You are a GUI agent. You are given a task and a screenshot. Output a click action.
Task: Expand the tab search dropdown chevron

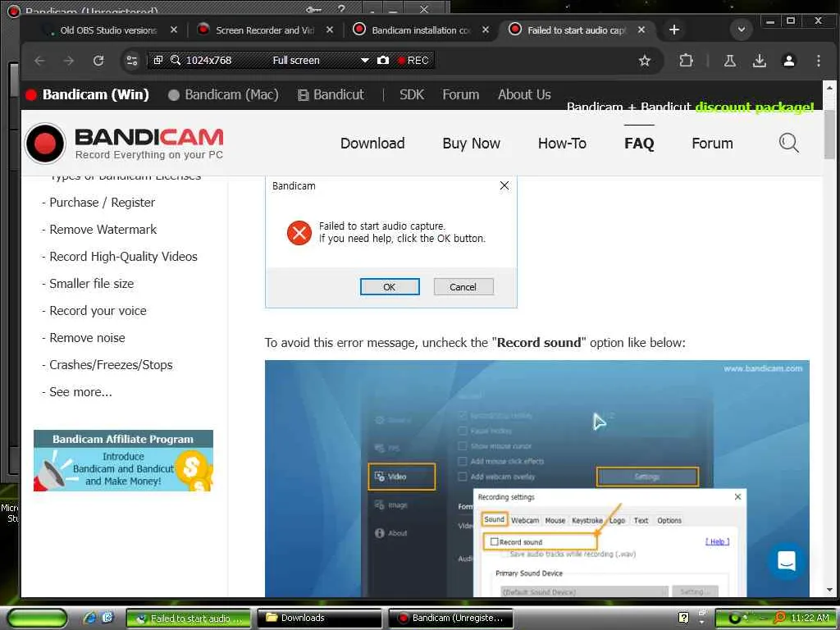742,30
